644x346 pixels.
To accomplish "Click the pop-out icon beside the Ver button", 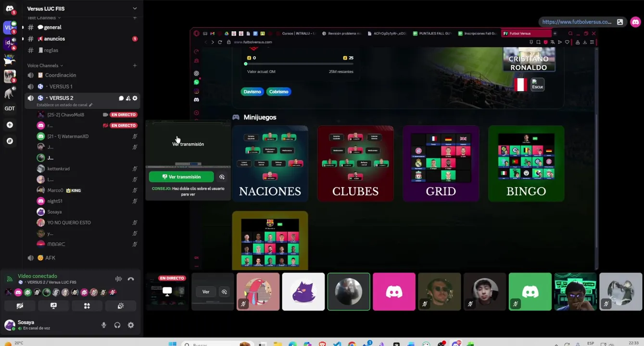I will coord(224,292).
